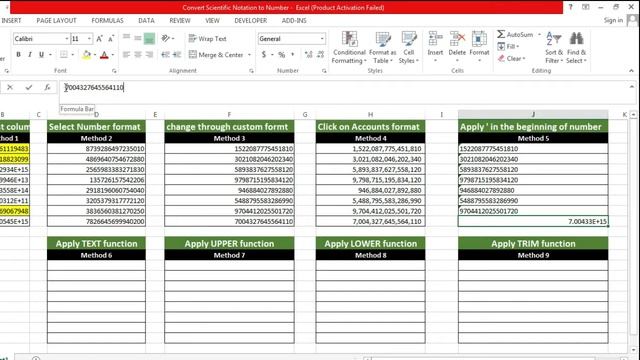Screen dimensions: 640x360
Task: Select column F header
Action: [x=229, y=115]
